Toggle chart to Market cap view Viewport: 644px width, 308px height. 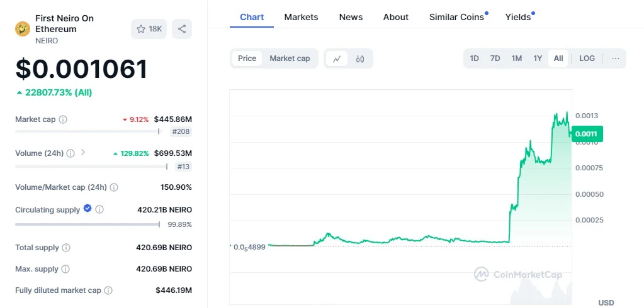[x=290, y=58]
